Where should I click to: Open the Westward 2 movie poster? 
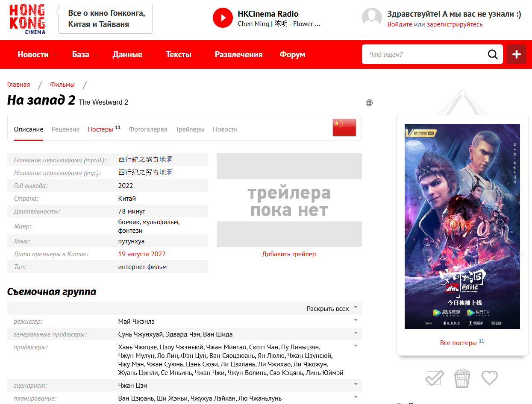coord(462,226)
